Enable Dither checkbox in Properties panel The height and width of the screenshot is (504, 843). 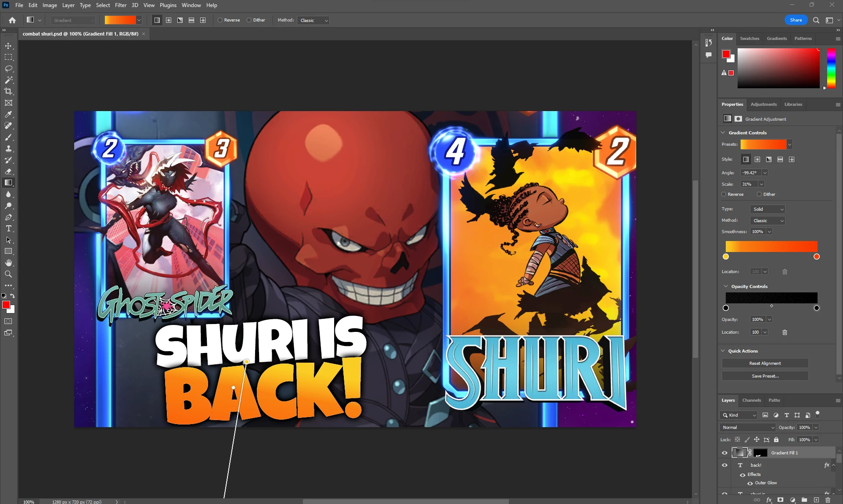(x=759, y=194)
